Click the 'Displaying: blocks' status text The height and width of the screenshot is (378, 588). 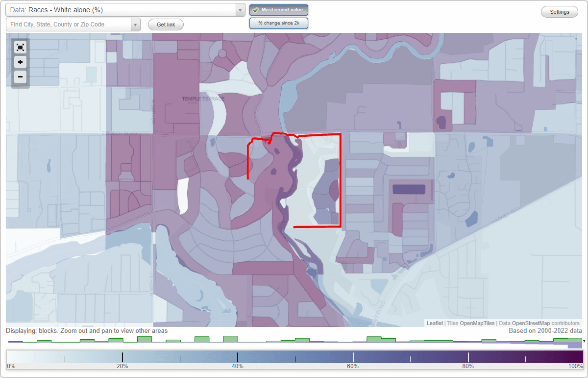click(87, 331)
